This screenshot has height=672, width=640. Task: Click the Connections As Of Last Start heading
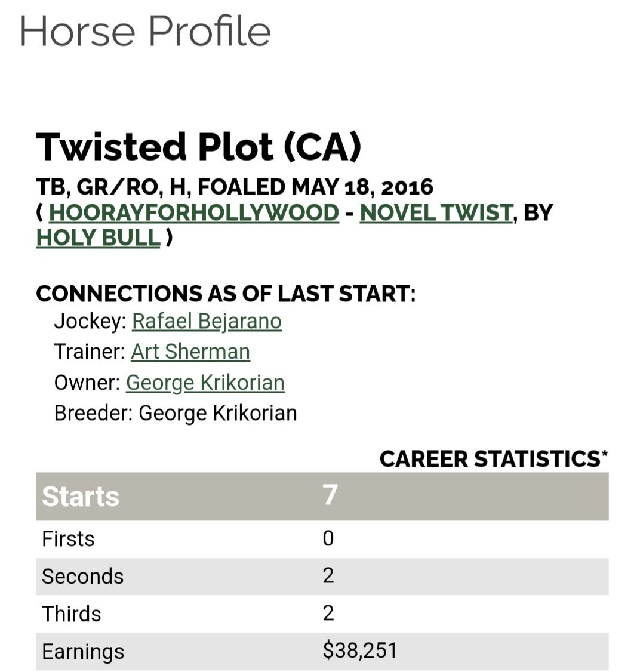click(226, 294)
